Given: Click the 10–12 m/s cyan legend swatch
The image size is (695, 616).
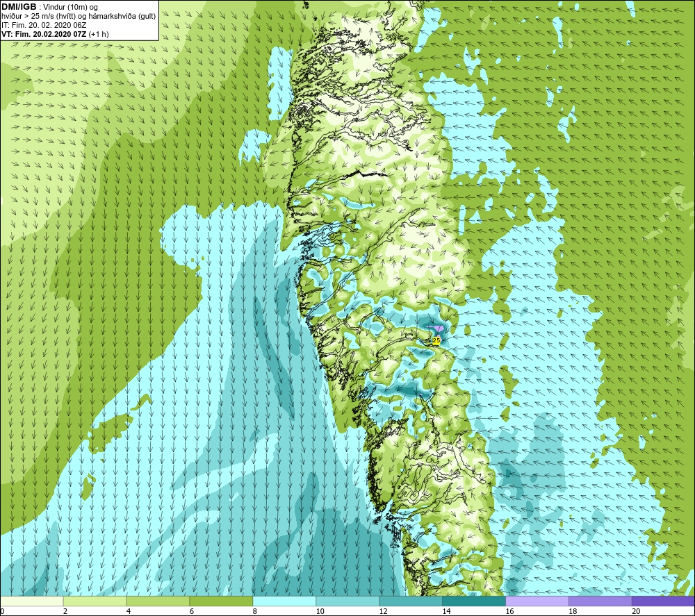Looking at the screenshot, I should click(x=347, y=601).
